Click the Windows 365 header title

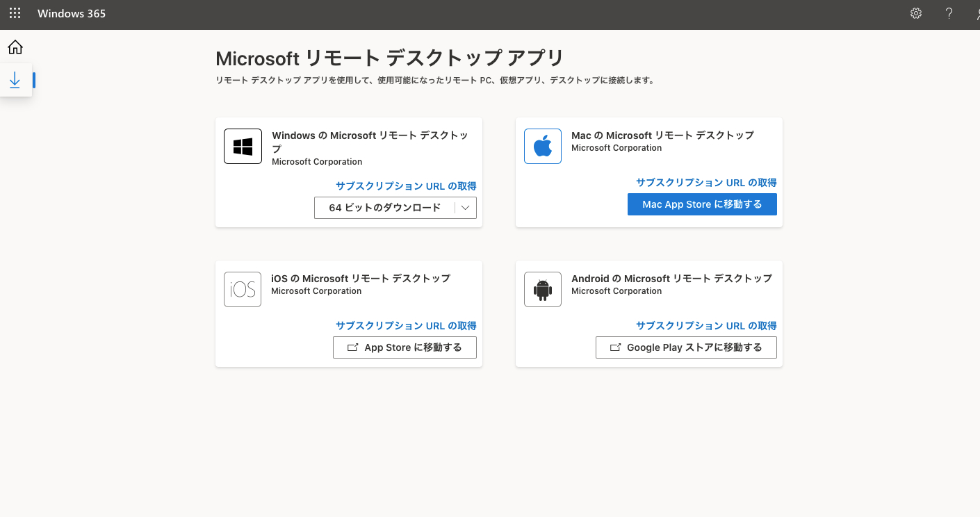click(x=72, y=13)
